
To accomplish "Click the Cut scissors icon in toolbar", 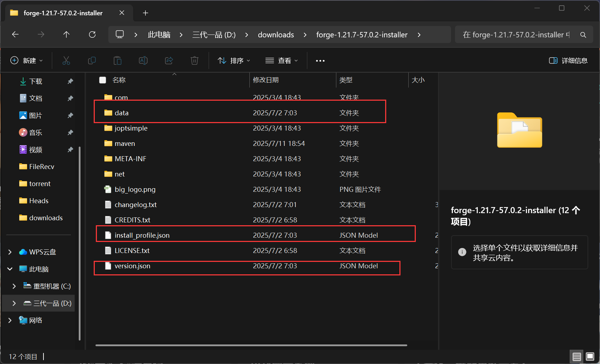I will pos(66,60).
